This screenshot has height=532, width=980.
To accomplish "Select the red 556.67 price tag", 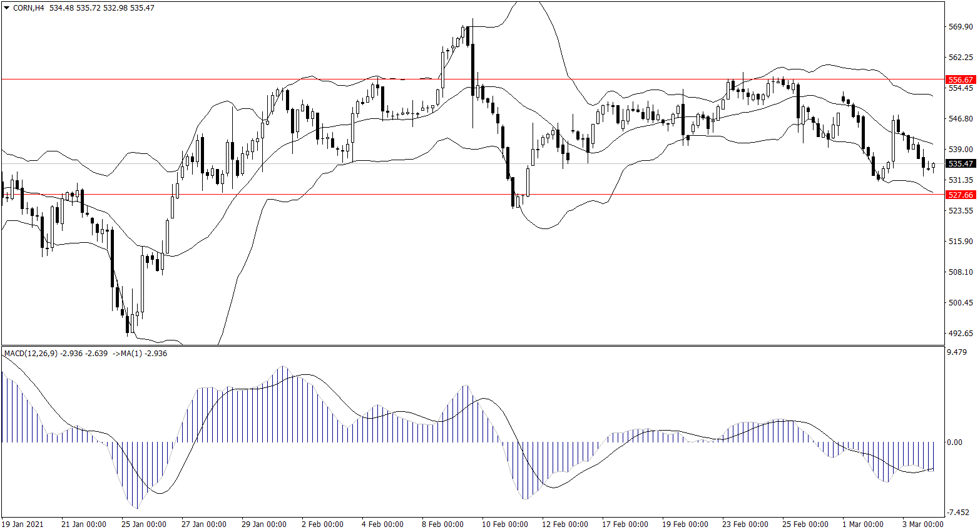I will [960, 80].
